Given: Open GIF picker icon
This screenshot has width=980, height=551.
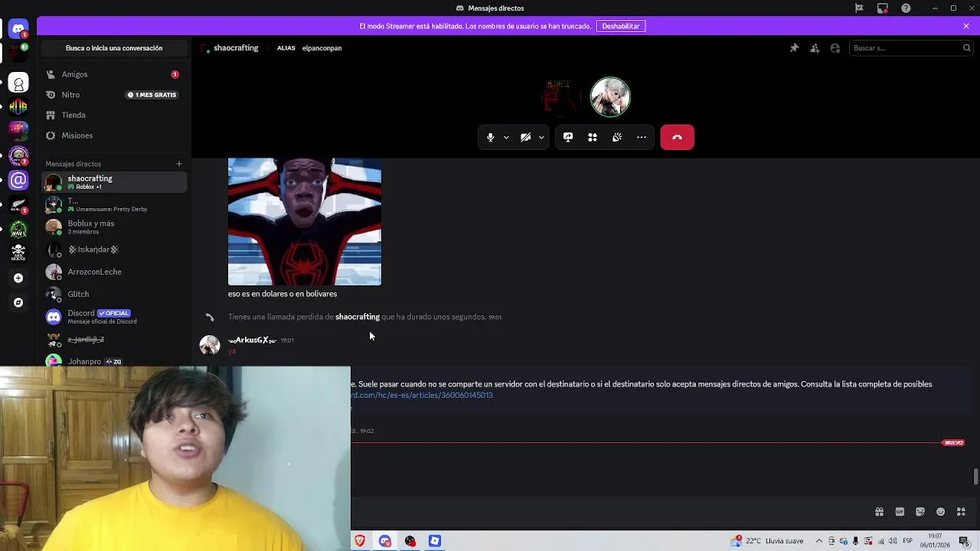Looking at the screenshot, I should [900, 512].
